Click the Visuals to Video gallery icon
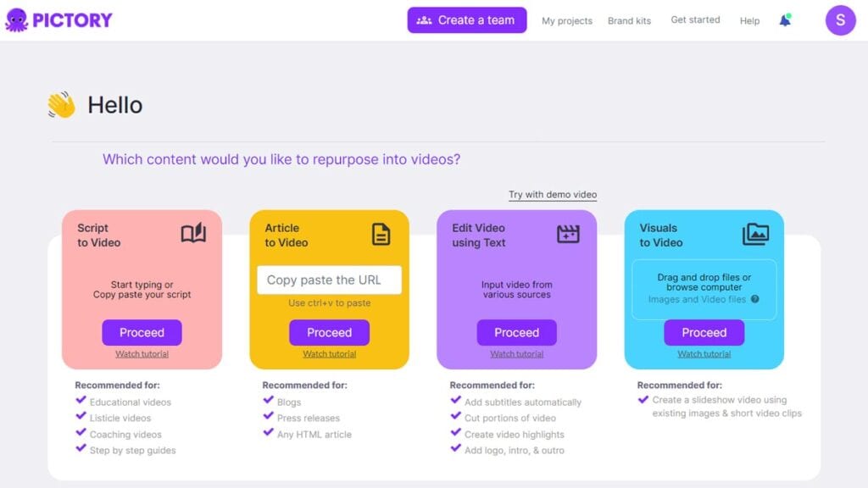 (x=755, y=234)
